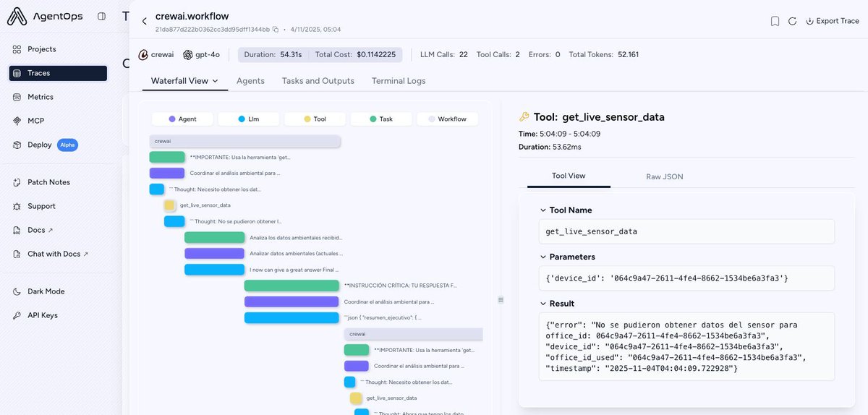This screenshot has height=415, width=868.
Task: Copy the trace ID icon
Action: click(276, 30)
